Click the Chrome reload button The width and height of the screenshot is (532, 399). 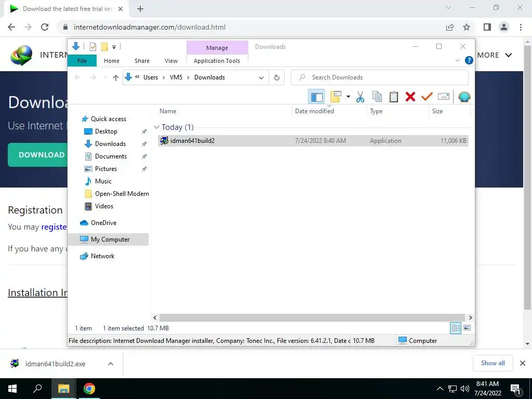tap(45, 27)
